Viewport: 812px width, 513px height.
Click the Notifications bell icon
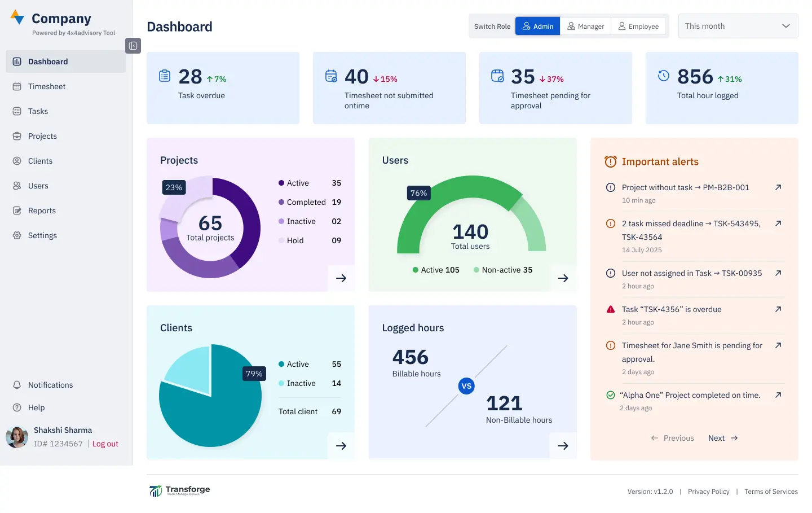pyautogui.click(x=17, y=385)
